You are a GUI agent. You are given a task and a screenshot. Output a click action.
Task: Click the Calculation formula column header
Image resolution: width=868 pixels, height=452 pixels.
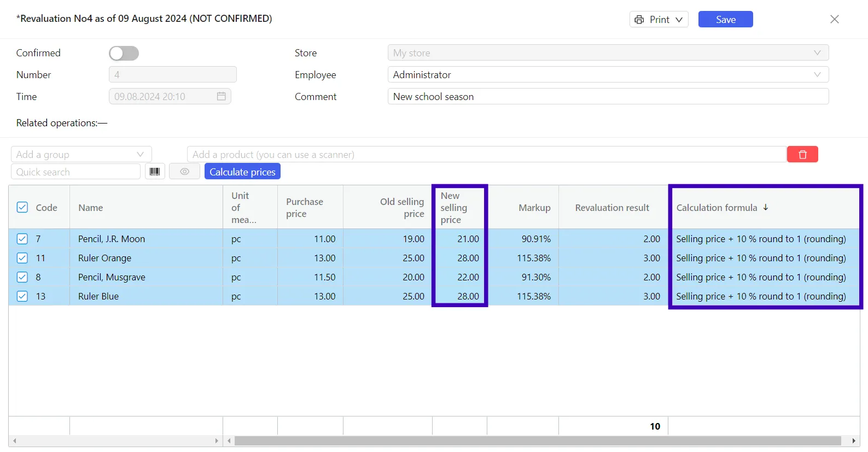[765, 207]
